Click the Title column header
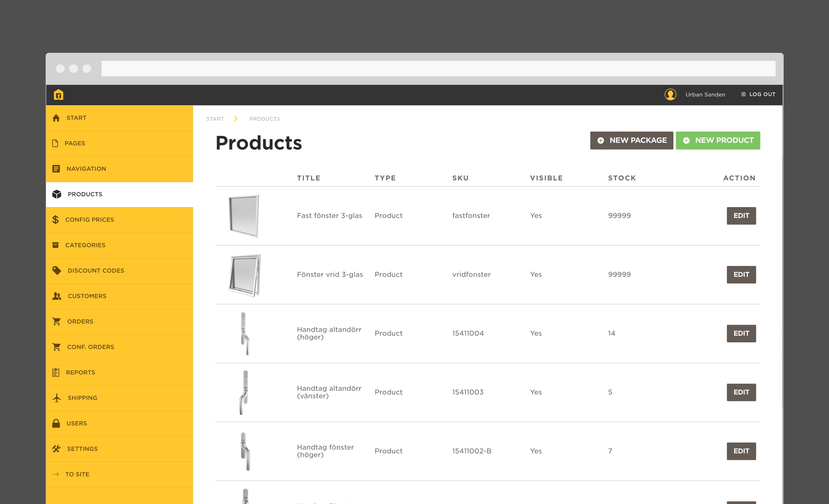 point(308,178)
